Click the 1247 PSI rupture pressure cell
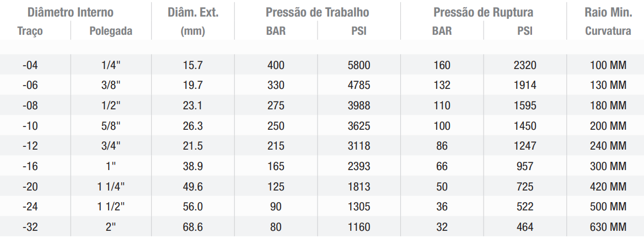The width and height of the screenshot is (644, 238). [525, 146]
